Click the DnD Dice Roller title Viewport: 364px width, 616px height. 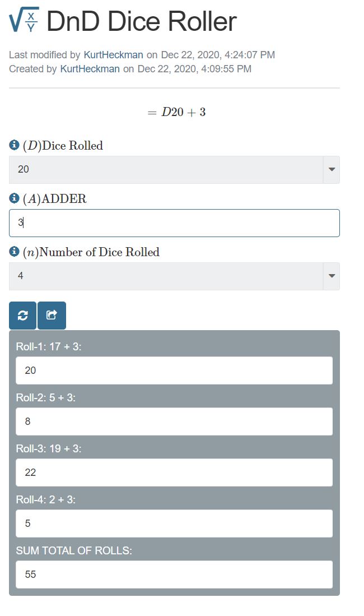142,21
